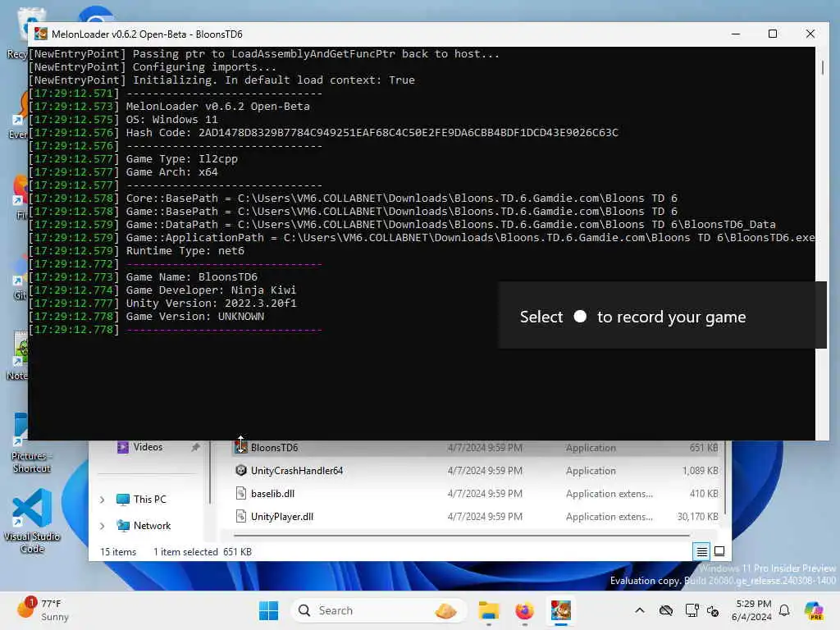This screenshot has width=840, height=630.
Task: Click 'Game Version: UNKNOWN' console line
Action: [x=195, y=316]
